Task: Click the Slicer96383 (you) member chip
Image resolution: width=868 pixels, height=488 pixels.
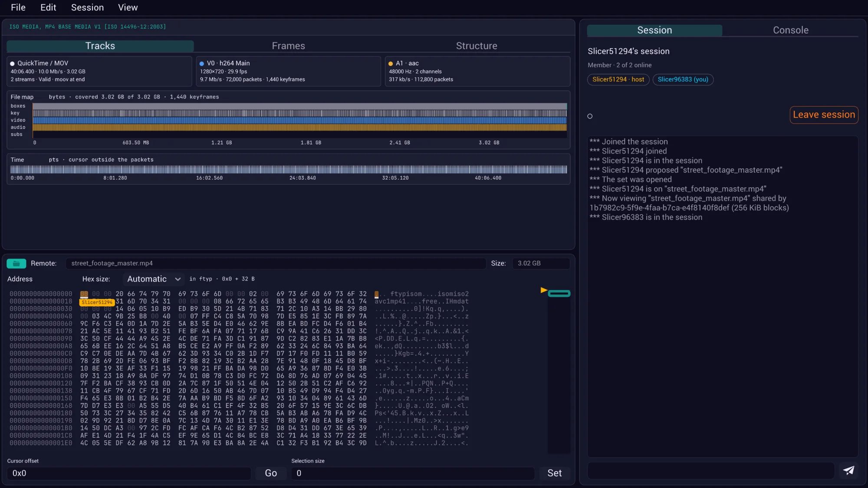Action: (x=683, y=79)
